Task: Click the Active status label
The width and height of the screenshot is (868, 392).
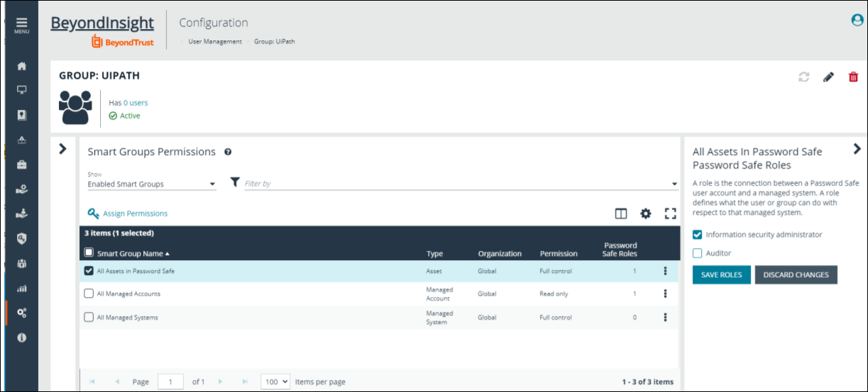Action: point(130,116)
